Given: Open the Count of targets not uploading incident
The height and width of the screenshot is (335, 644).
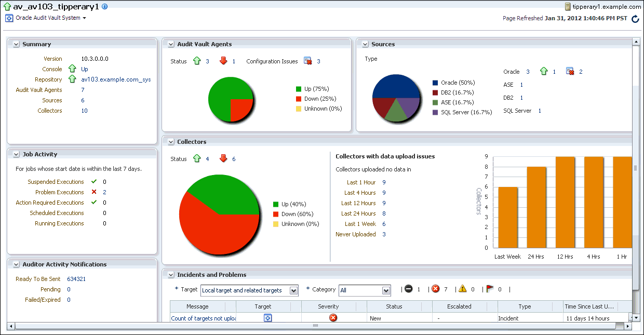Looking at the screenshot, I should coord(204,318).
